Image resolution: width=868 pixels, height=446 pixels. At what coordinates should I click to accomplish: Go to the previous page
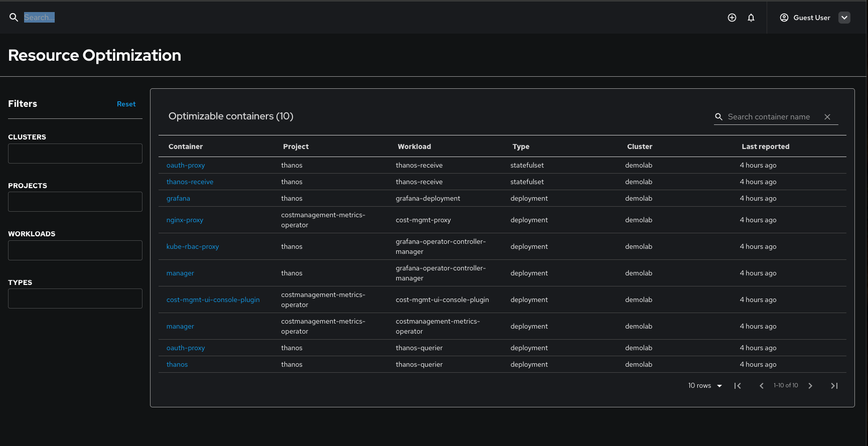762,386
